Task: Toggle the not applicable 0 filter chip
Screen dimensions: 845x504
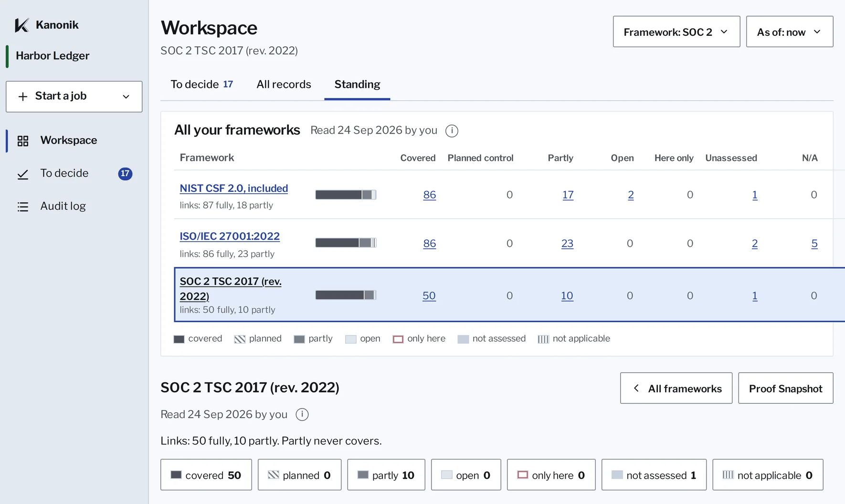Action: point(768,475)
